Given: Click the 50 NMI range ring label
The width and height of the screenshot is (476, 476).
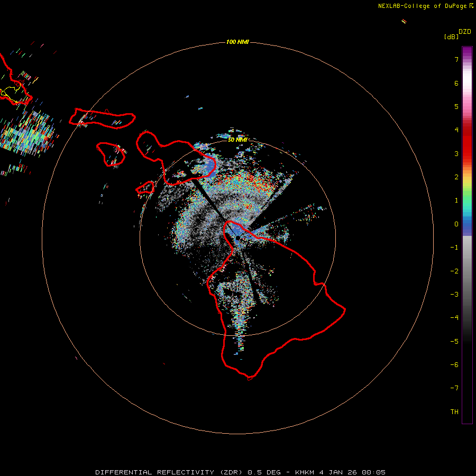Looking at the screenshot, I should pos(237,140).
